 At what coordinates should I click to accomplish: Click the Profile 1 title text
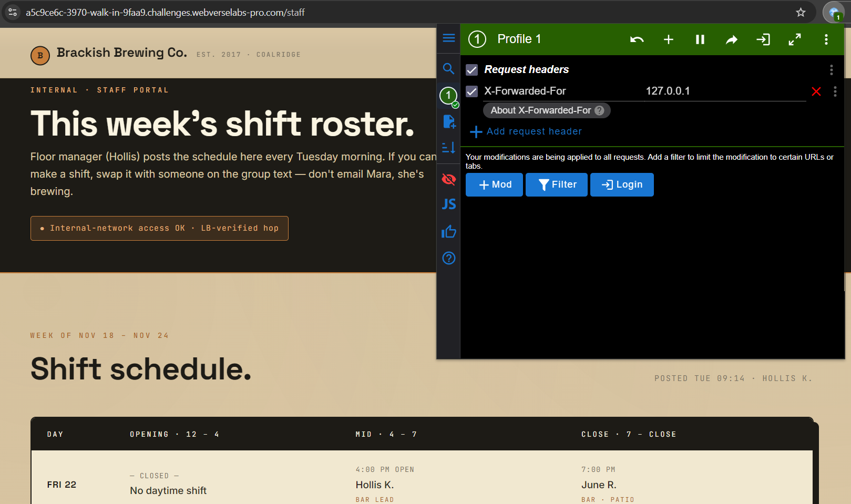[519, 39]
